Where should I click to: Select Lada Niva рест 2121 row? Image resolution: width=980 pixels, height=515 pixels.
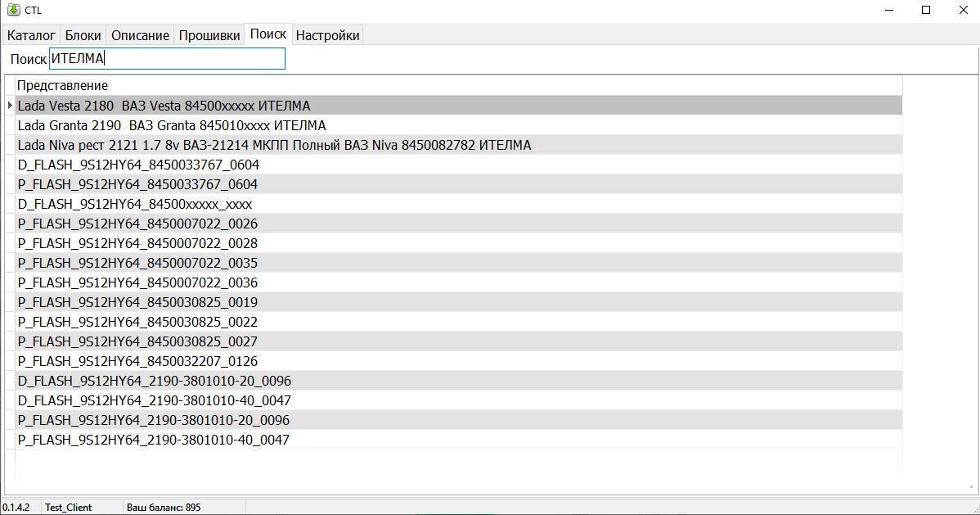tap(459, 145)
